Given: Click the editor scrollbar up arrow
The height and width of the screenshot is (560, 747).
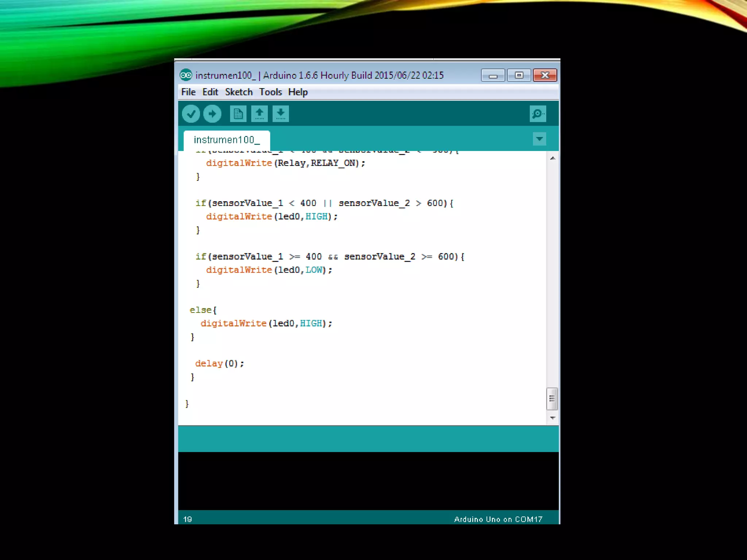Looking at the screenshot, I should point(553,158).
